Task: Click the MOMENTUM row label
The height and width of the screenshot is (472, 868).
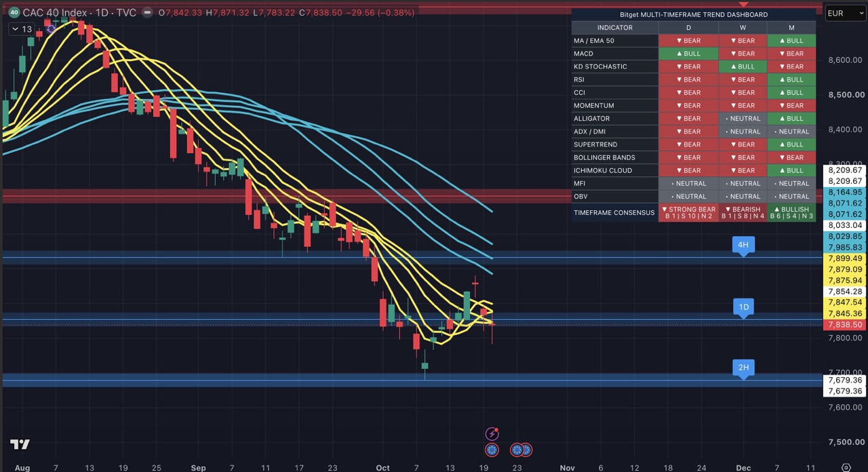Action: (593, 105)
